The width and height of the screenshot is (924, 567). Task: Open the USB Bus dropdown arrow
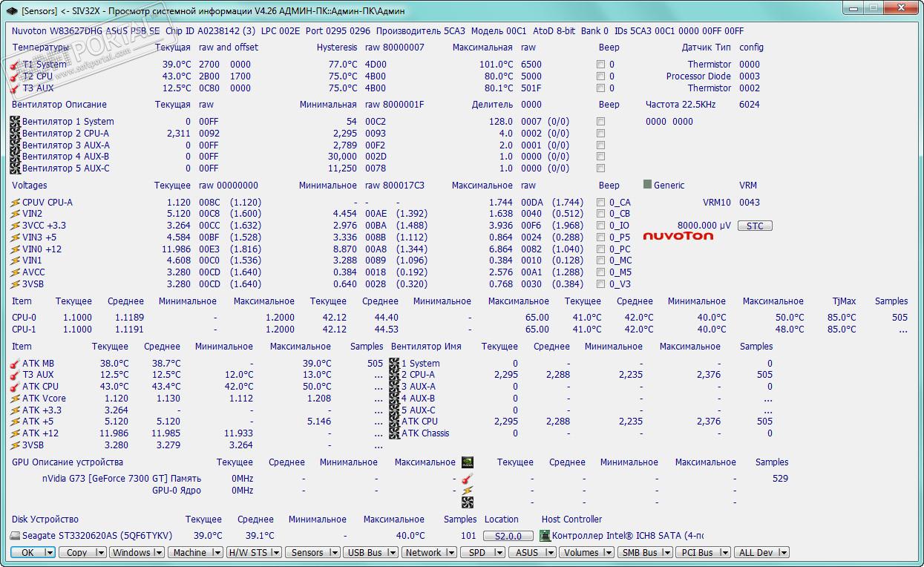coord(392,553)
